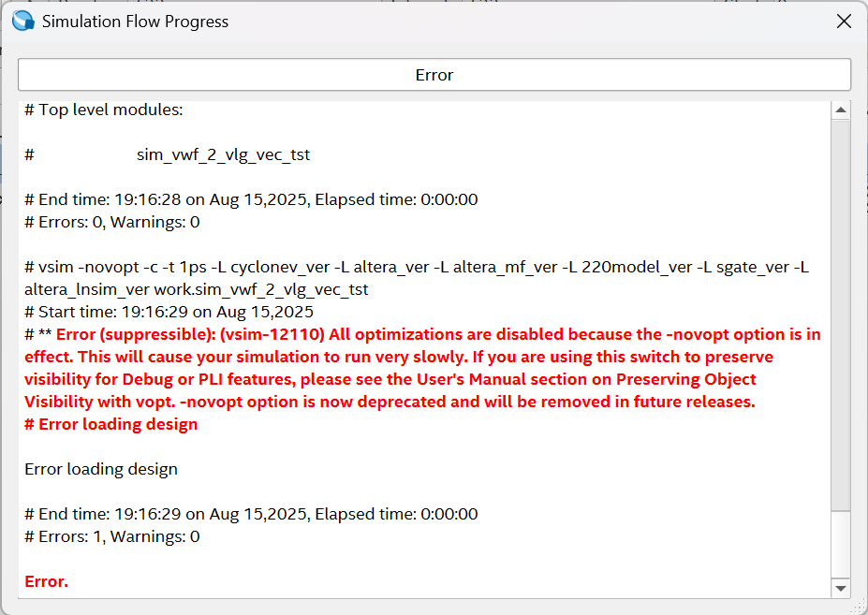
Task: Click the empty scrollbar track below the thumb
Action: tap(841, 543)
